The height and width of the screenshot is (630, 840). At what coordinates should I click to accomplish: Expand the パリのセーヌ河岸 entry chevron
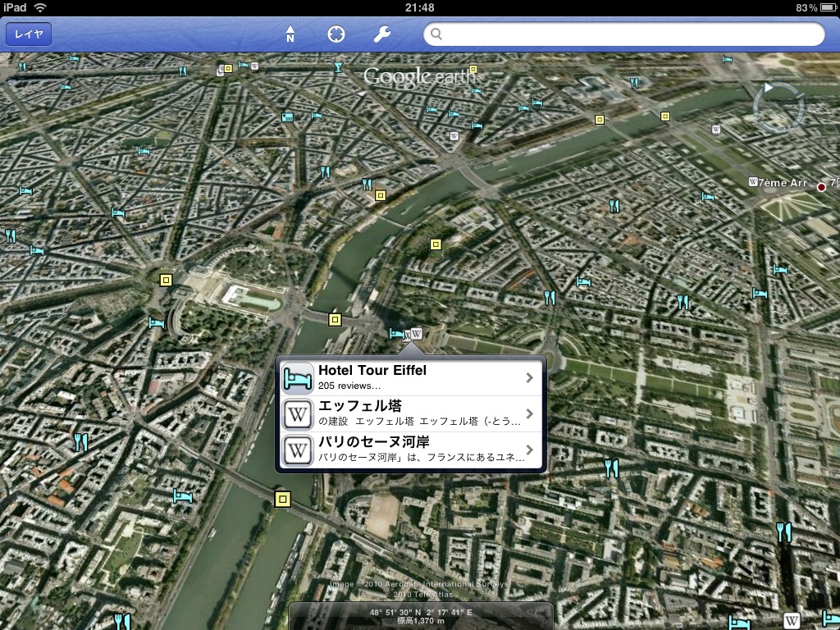530,450
